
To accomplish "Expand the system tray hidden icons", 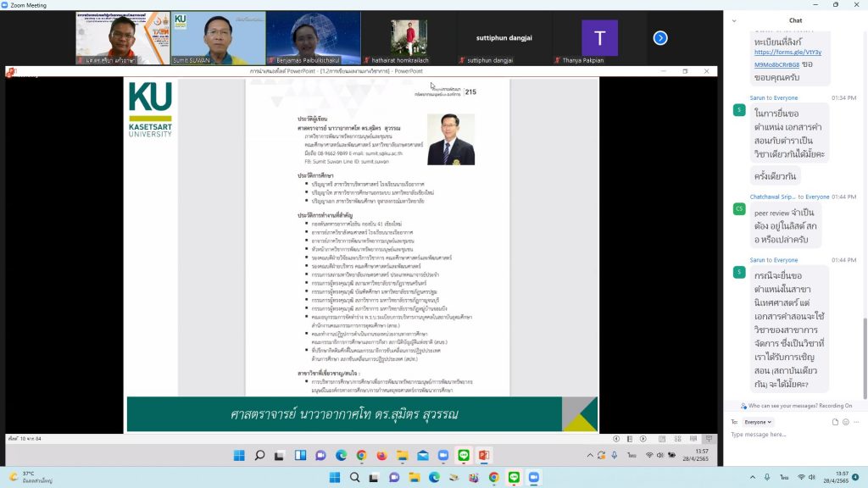I will 754,477.
